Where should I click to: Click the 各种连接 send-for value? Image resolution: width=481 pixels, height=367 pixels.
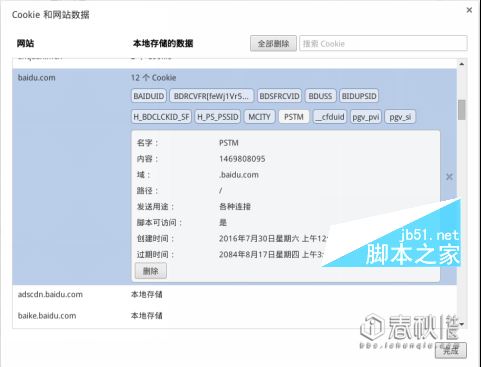(235, 207)
